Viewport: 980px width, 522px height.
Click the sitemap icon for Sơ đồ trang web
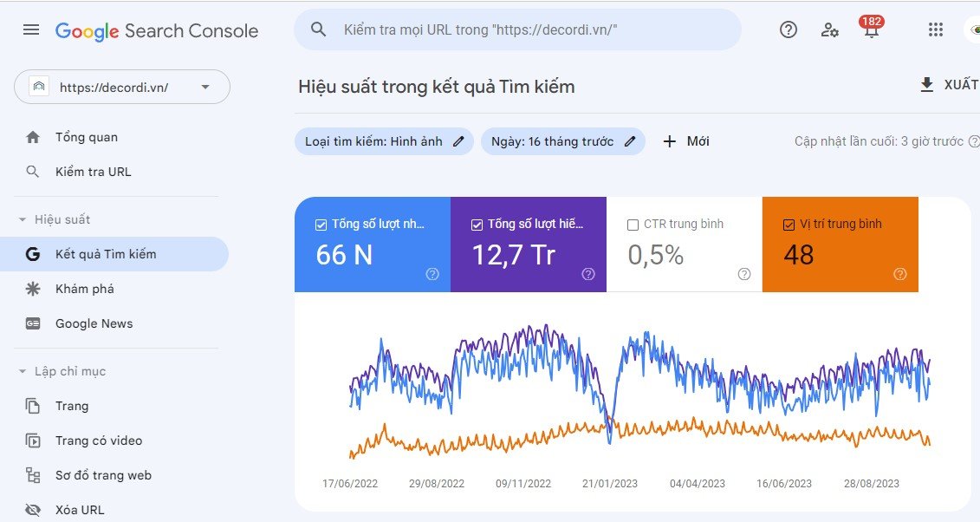33,475
